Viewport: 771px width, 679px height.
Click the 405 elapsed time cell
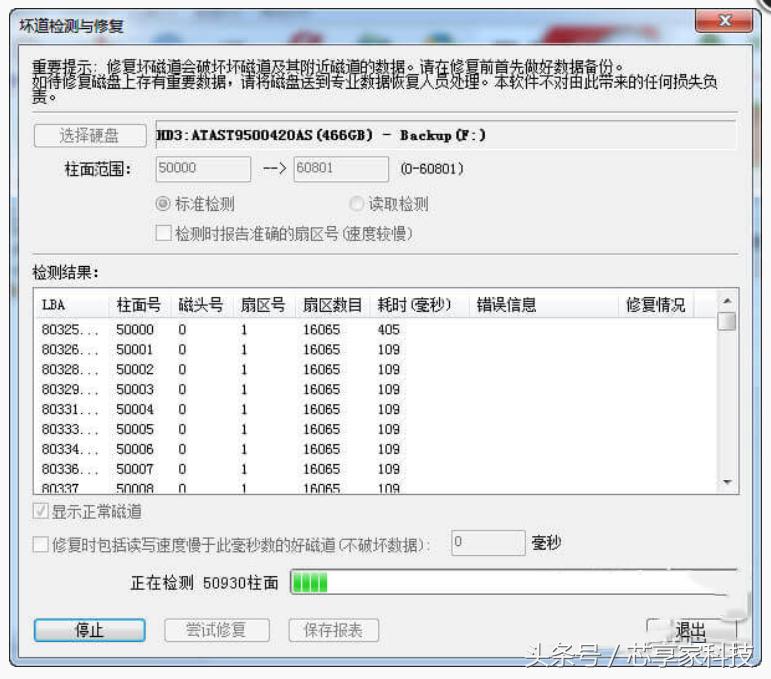point(388,329)
